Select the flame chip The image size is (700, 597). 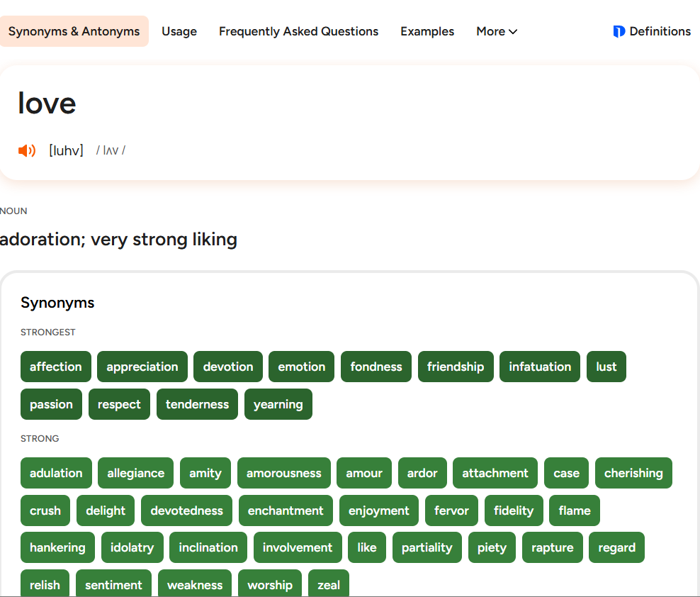click(575, 510)
